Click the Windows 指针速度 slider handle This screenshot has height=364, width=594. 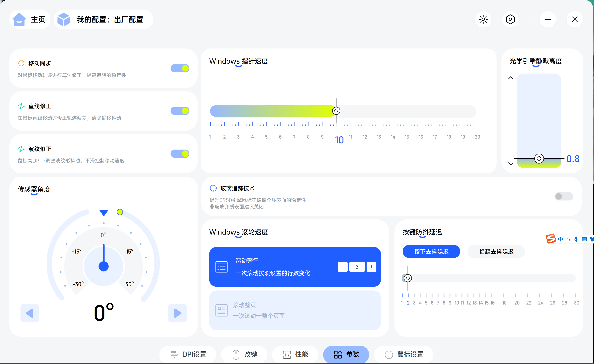[336, 111]
